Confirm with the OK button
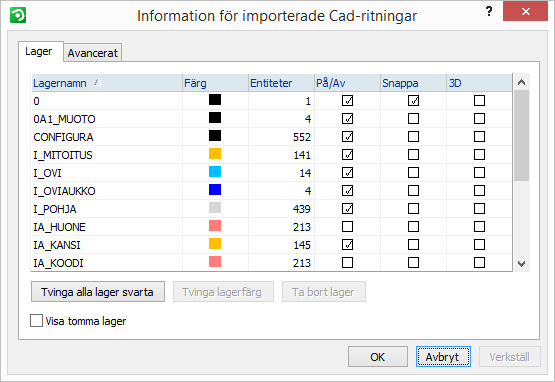 378,357
